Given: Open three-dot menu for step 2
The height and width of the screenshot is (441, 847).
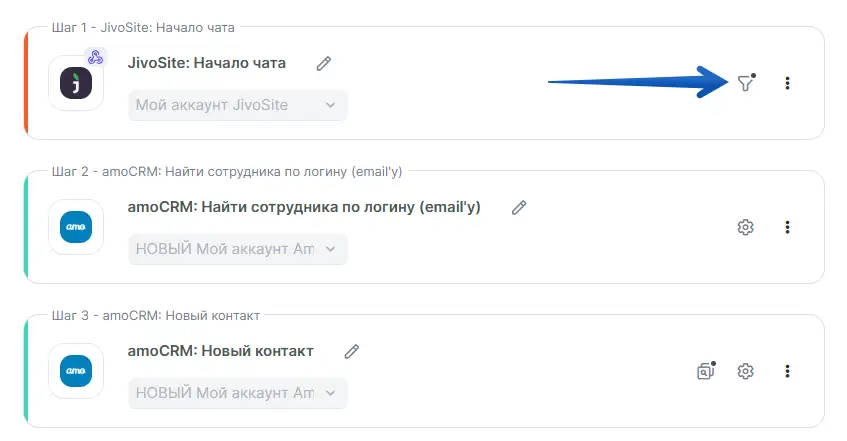Looking at the screenshot, I should [788, 227].
